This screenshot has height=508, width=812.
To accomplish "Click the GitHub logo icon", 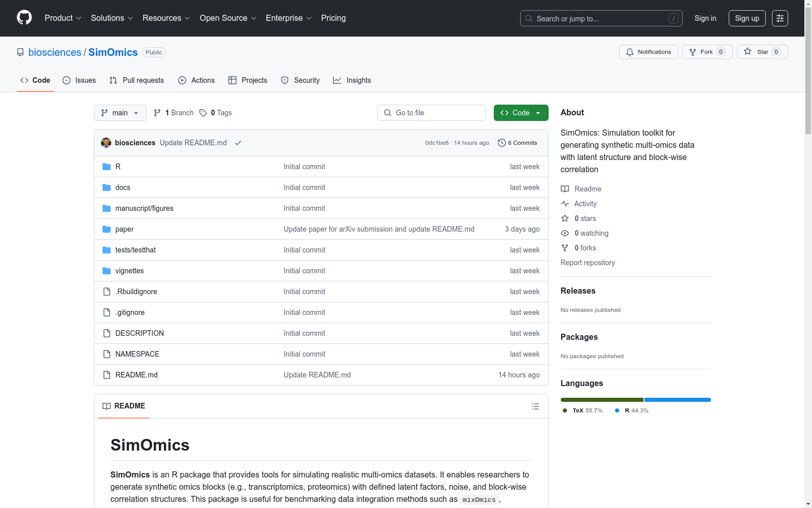I will tap(24, 18).
